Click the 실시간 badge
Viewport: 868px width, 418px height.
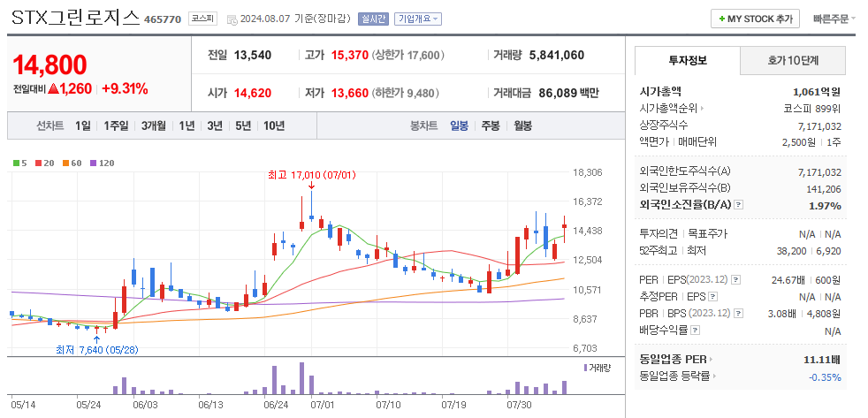click(x=374, y=19)
